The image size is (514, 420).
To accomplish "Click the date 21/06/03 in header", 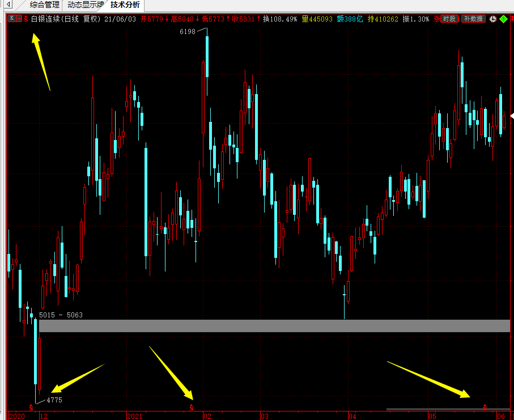I will [120, 19].
